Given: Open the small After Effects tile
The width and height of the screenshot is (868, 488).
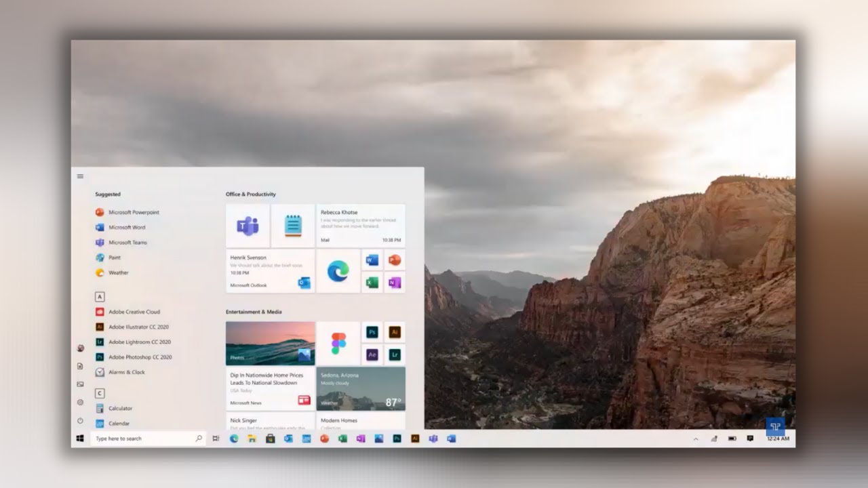Looking at the screenshot, I should point(372,354).
